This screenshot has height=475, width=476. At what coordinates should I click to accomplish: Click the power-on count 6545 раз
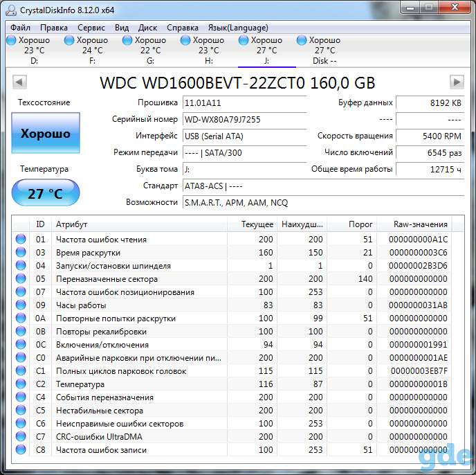(x=430, y=152)
